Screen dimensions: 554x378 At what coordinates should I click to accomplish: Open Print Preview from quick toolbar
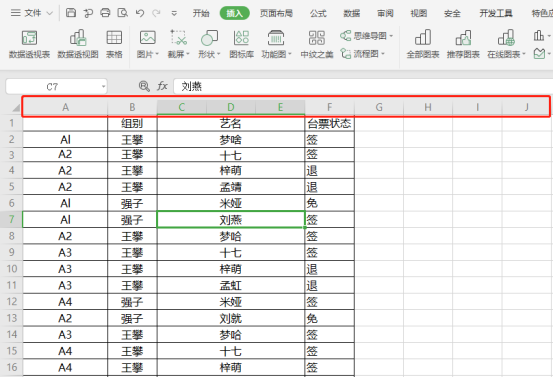(122, 13)
